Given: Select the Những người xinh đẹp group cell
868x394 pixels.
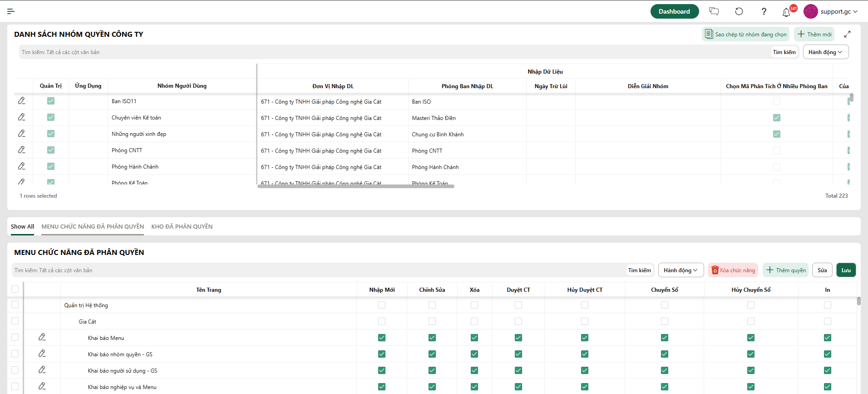Looking at the screenshot, I should (x=182, y=134).
